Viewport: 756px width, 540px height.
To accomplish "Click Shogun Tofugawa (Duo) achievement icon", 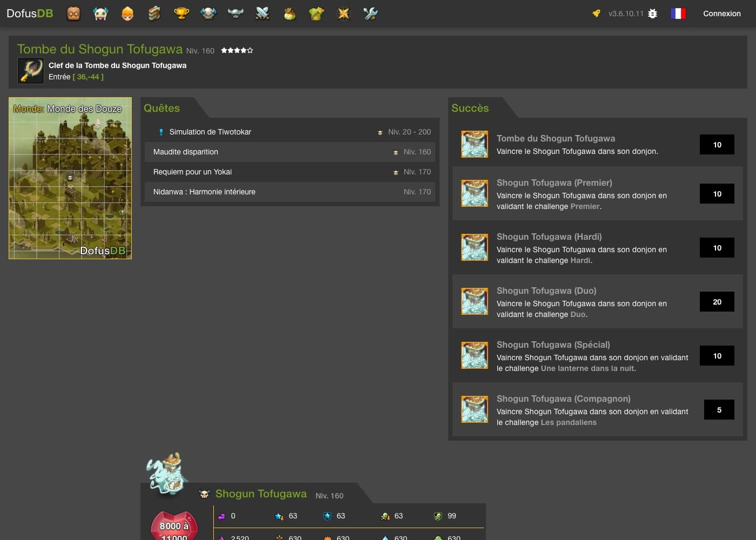I will (475, 301).
